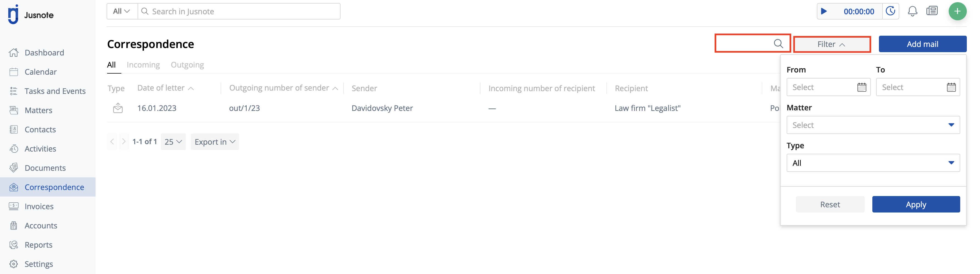The width and height of the screenshot is (980, 274).
Task: Change the 25 per page selector
Action: tap(173, 142)
